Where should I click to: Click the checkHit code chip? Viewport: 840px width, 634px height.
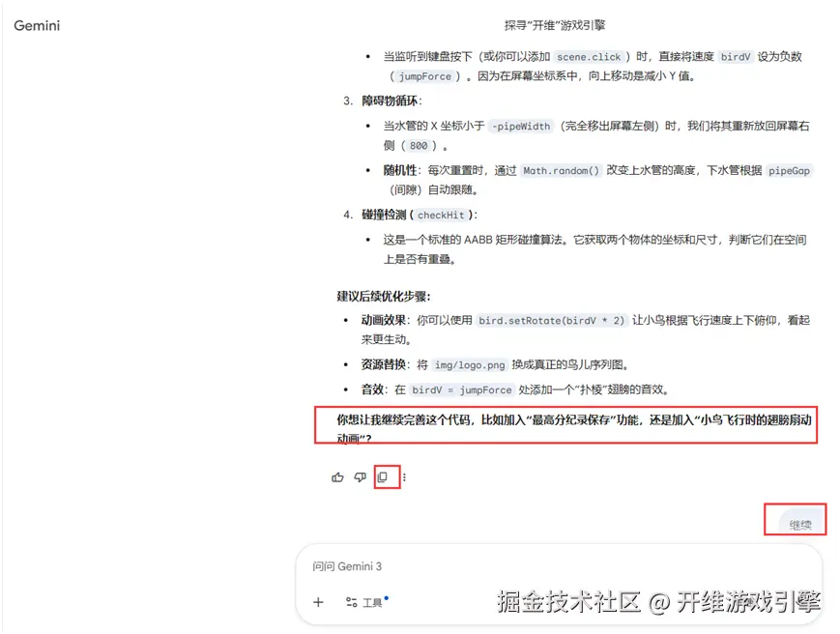pyautogui.click(x=441, y=215)
